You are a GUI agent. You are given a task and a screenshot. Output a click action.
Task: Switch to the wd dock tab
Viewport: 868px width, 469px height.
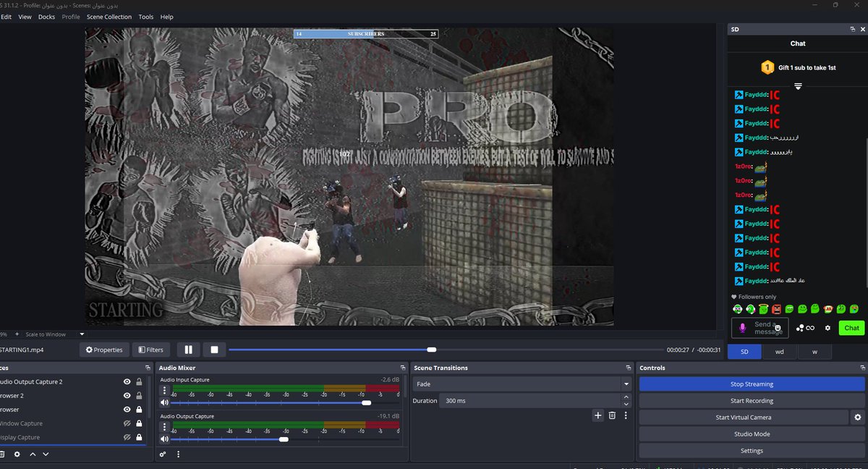[779, 352]
